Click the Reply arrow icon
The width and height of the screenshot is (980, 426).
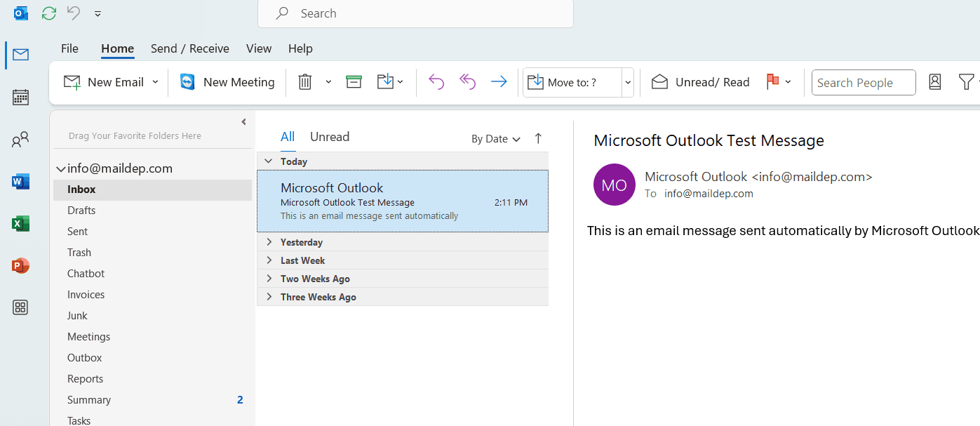(x=436, y=82)
